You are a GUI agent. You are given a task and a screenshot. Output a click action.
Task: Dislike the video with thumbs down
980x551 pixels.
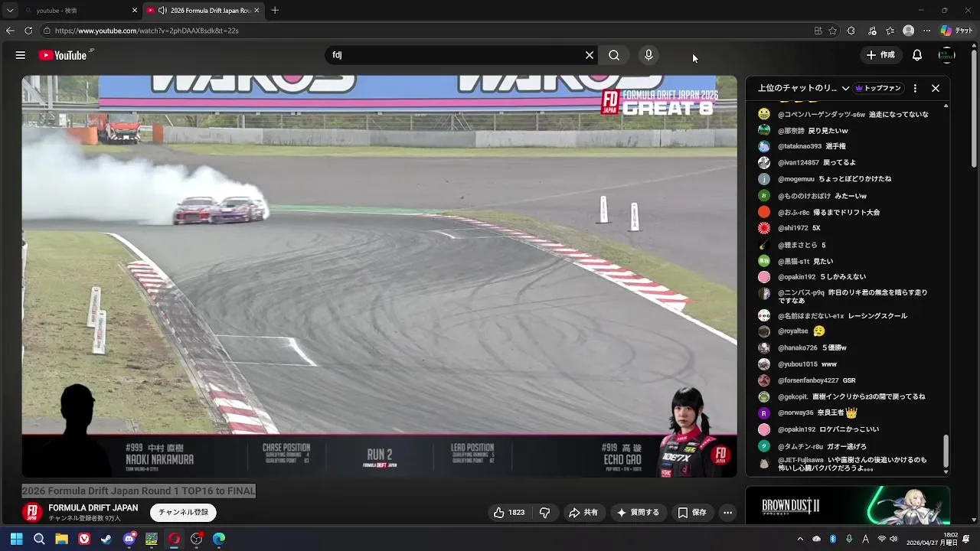545,512
